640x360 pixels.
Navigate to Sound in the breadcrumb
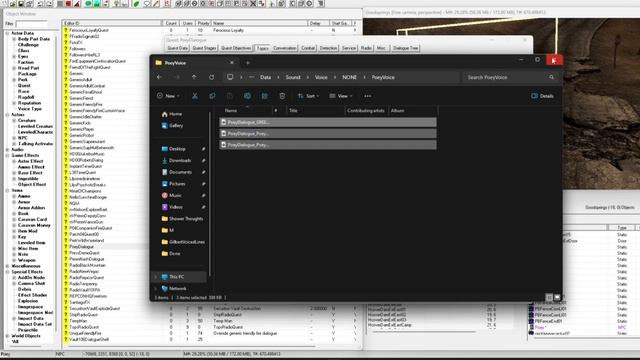tap(293, 77)
